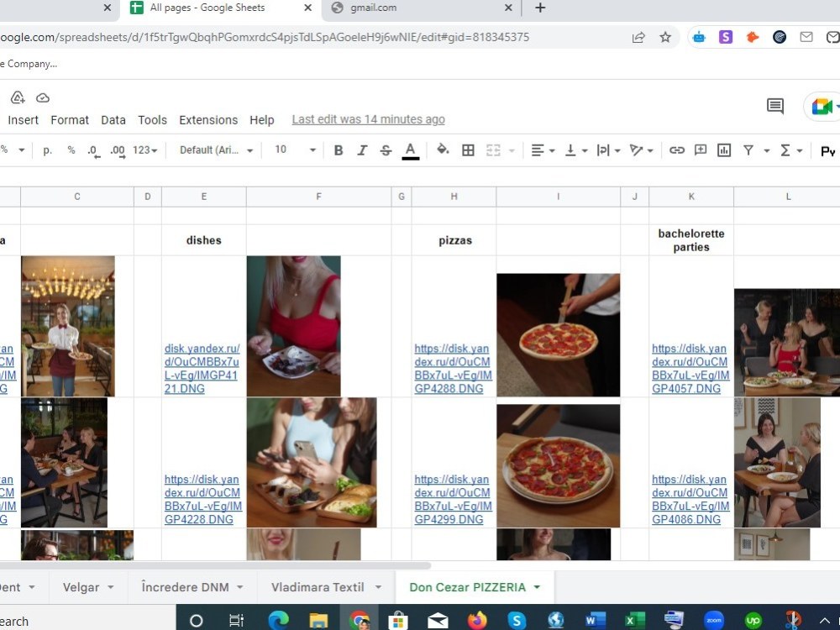
Task: Switch to gmail.com browser tab
Action: pyautogui.click(x=421, y=8)
